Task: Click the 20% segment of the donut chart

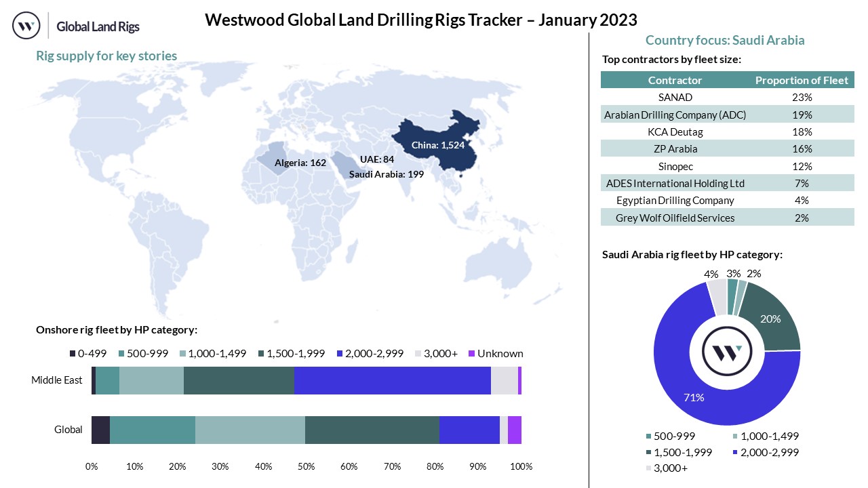Action: [x=773, y=317]
